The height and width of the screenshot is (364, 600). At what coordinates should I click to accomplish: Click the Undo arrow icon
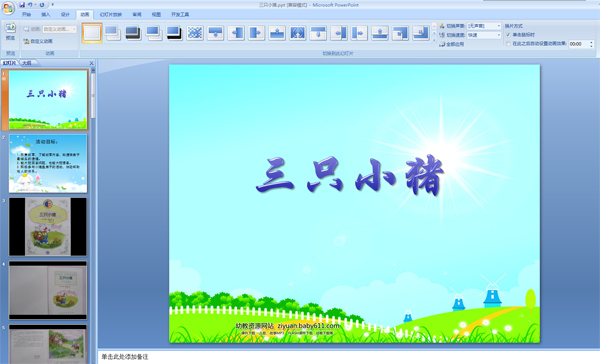(x=30, y=5)
